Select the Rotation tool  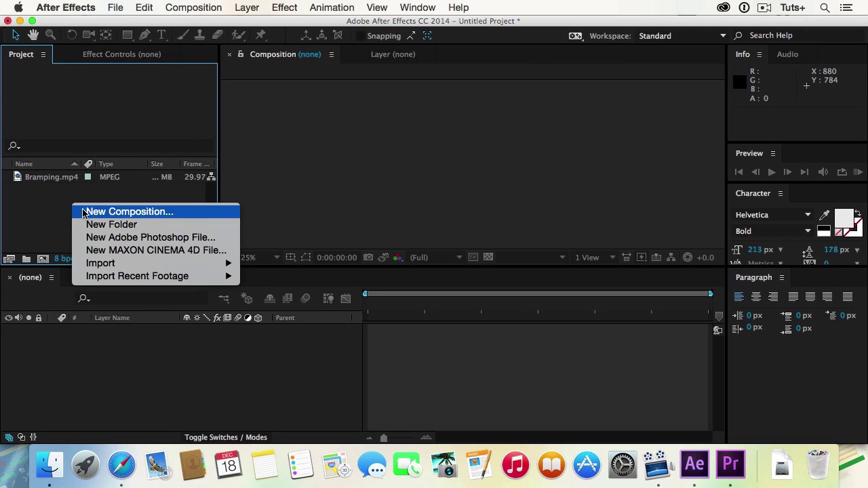[71, 35]
